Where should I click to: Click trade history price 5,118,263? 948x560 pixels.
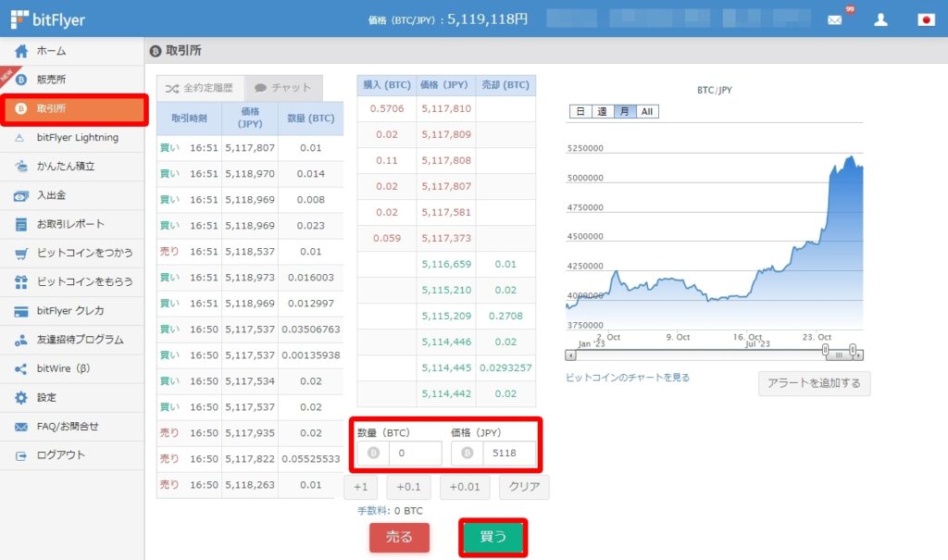(250, 485)
